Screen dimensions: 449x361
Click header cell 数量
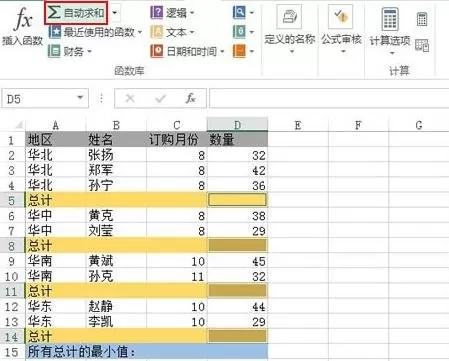tap(237, 139)
